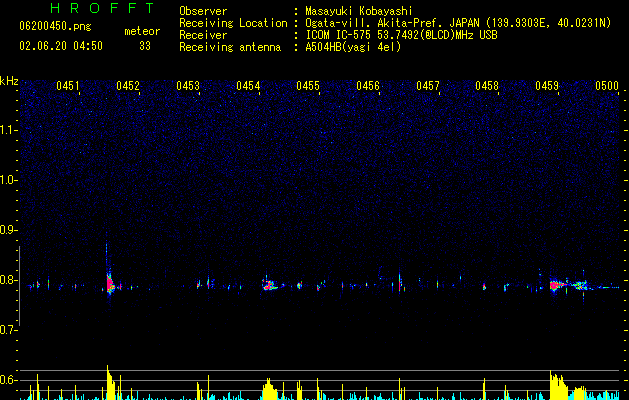Viewport: 629px width, 400px height.
Task: Click the 0457 time marker
Action: (428, 86)
